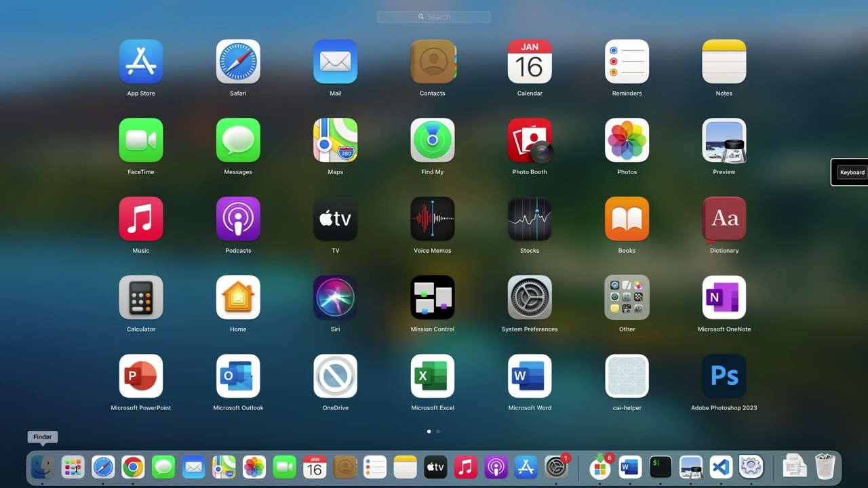The width and height of the screenshot is (868, 488).
Task: Open Calendar in the Launchpad grid
Action: (x=530, y=62)
